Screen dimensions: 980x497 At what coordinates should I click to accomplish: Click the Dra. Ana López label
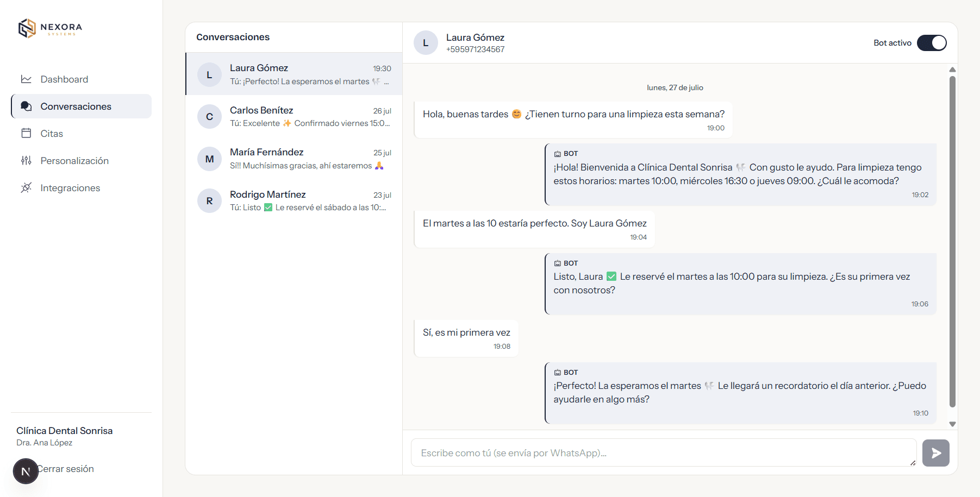click(x=44, y=443)
